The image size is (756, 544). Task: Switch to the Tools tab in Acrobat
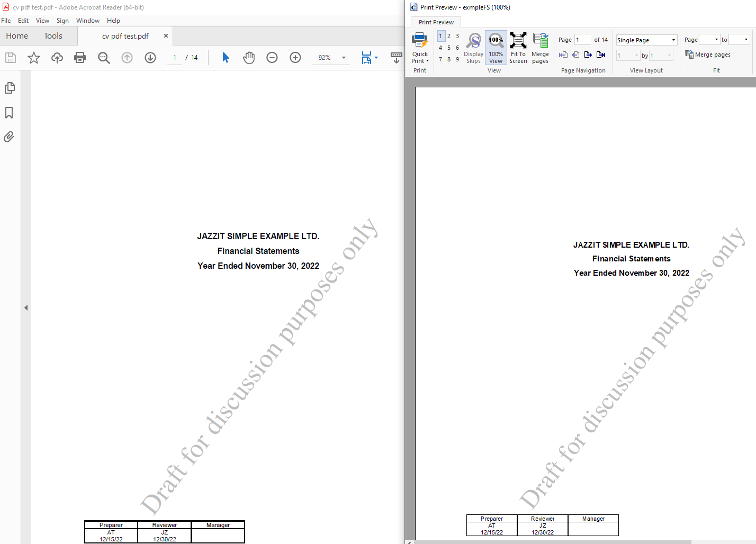53,35
